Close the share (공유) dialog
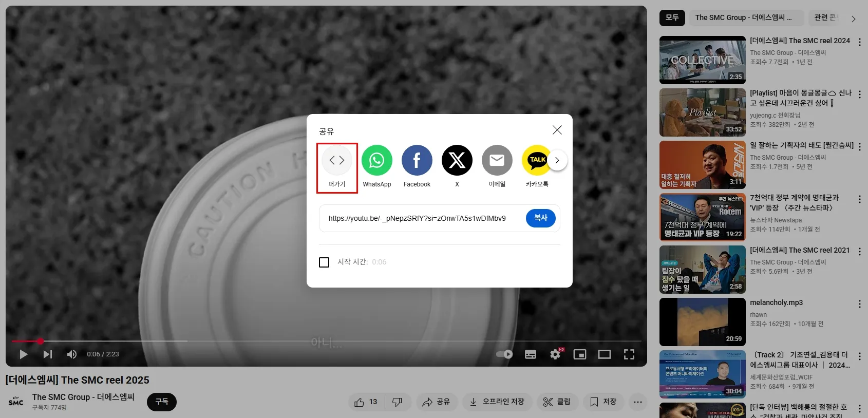 (557, 130)
